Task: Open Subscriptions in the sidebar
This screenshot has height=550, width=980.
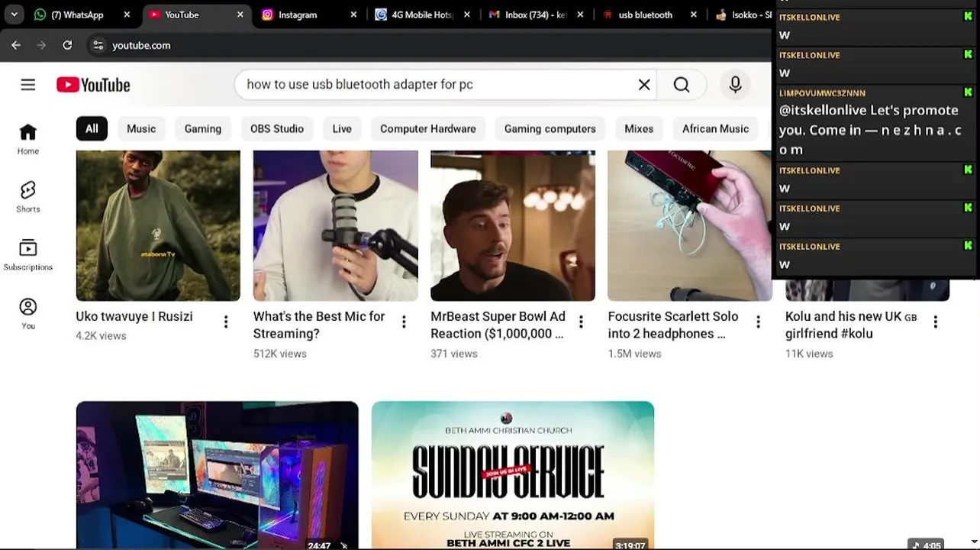Action: pos(28,255)
